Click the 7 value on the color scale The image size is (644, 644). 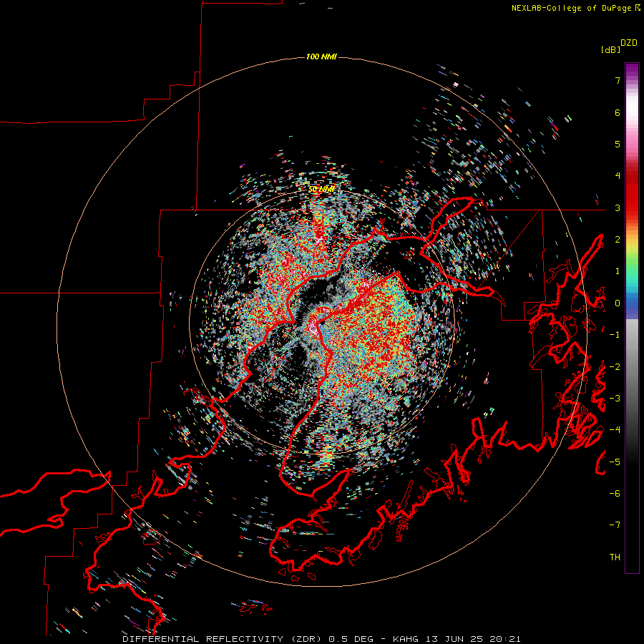click(618, 80)
